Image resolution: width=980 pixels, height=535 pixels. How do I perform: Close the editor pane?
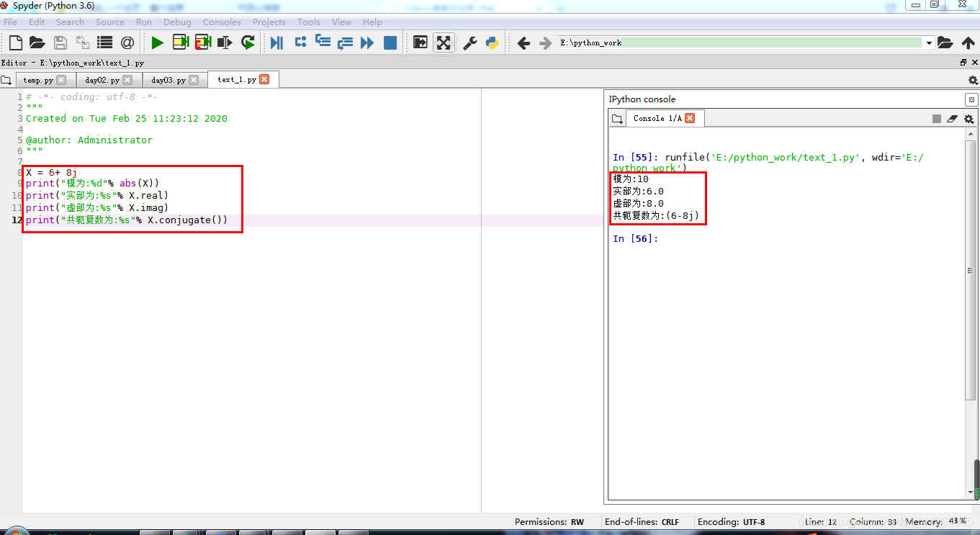pos(974,63)
